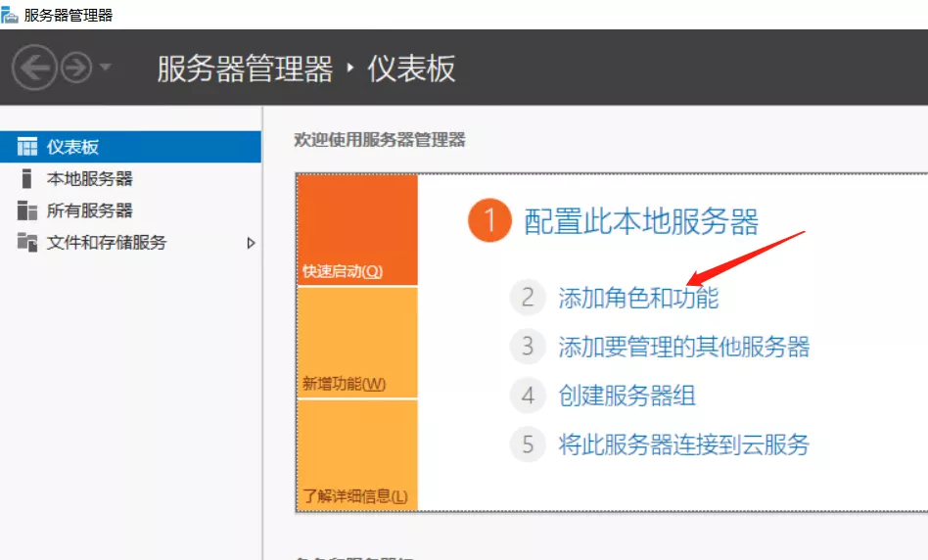Switch to the 新增功能(W) tile
928x560 pixels.
point(356,343)
